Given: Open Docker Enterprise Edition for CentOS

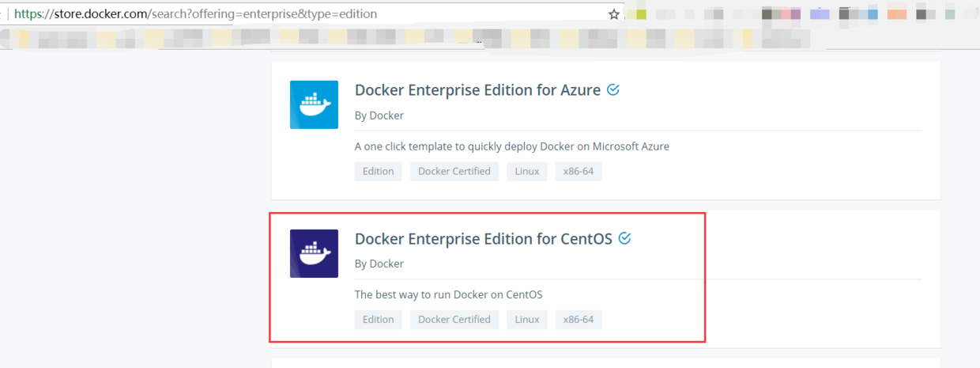Looking at the screenshot, I should [x=483, y=238].
